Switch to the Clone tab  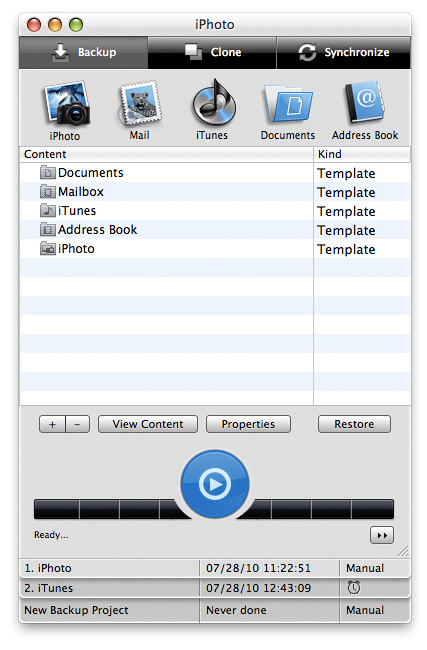(212, 53)
